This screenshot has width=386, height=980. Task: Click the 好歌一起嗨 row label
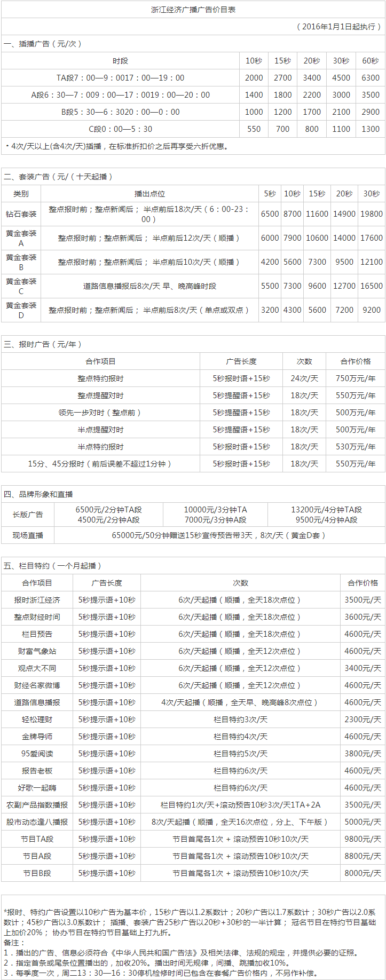(x=37, y=788)
